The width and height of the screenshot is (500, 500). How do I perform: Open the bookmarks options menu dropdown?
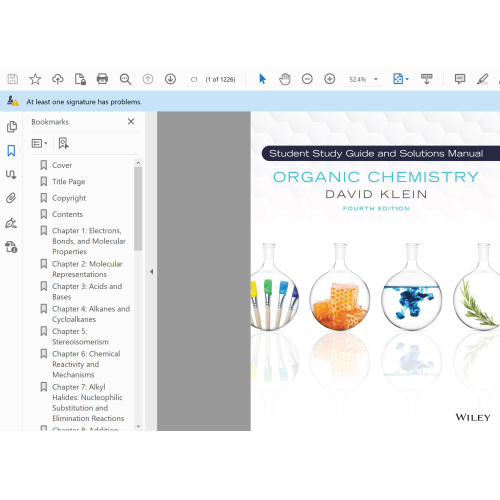pyautogui.click(x=39, y=143)
